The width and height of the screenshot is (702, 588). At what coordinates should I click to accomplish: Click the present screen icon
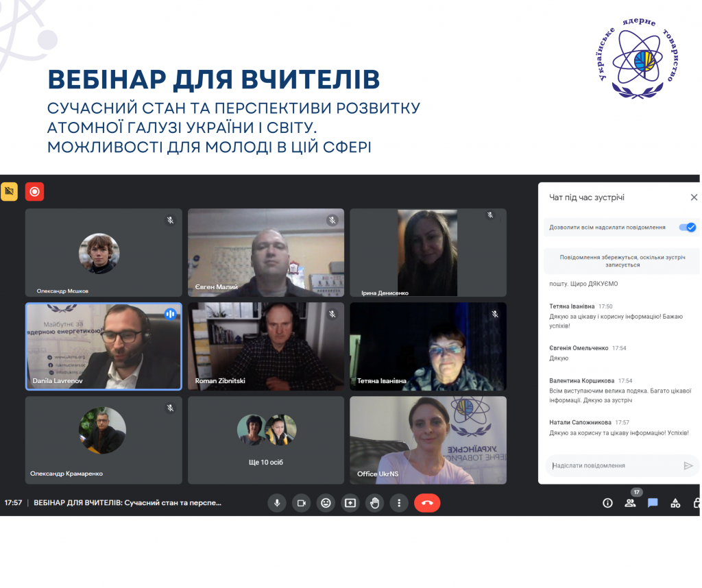[350, 503]
